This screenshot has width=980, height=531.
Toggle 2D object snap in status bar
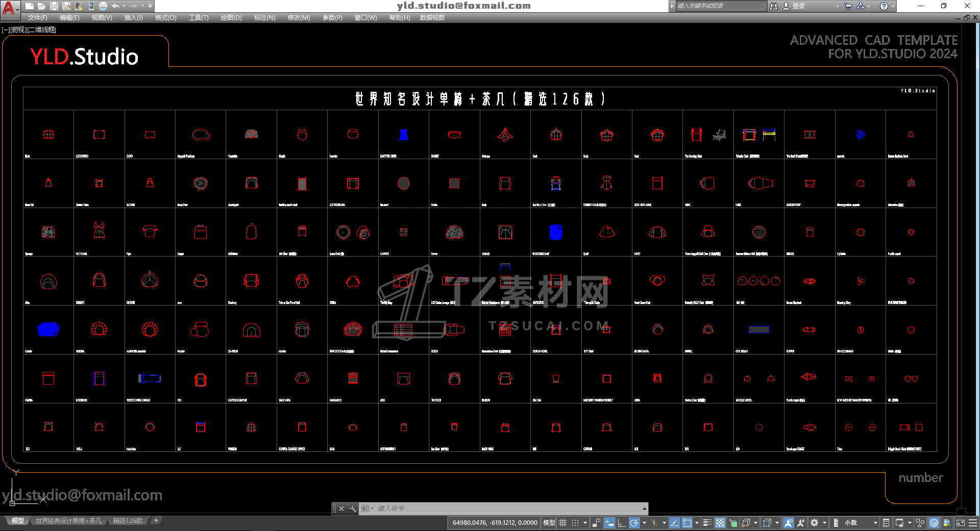click(x=687, y=523)
